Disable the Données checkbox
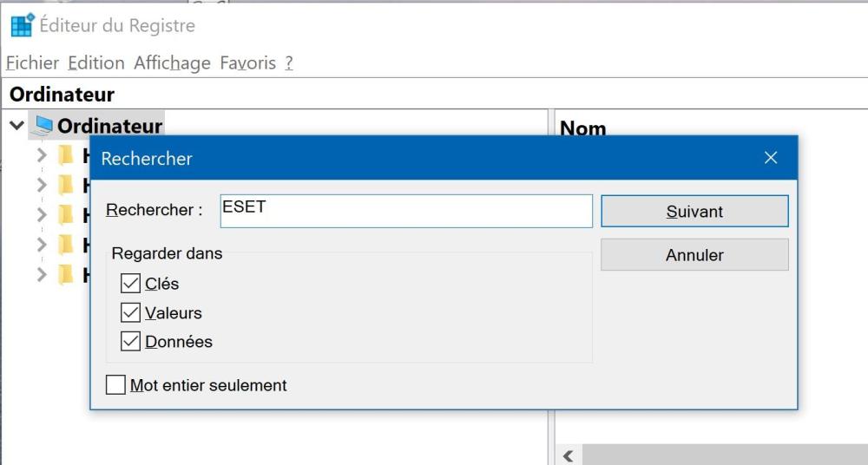The width and height of the screenshot is (868, 465). click(130, 342)
